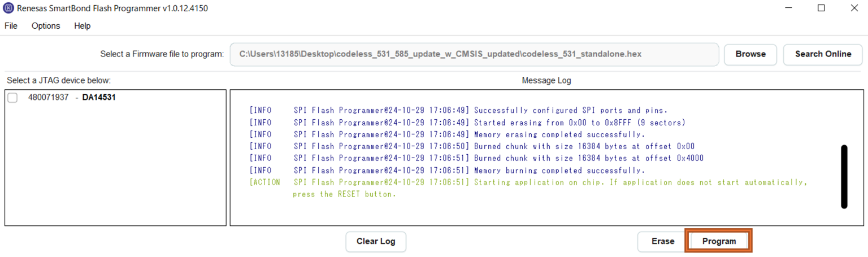Click the Search Online button
The width and height of the screenshot is (868, 257).
click(x=822, y=54)
